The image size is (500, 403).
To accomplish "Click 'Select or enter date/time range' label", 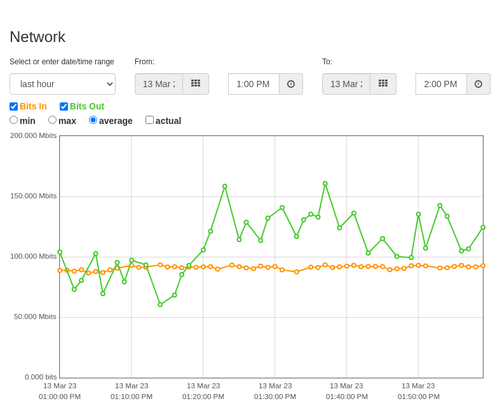I will click(62, 62).
